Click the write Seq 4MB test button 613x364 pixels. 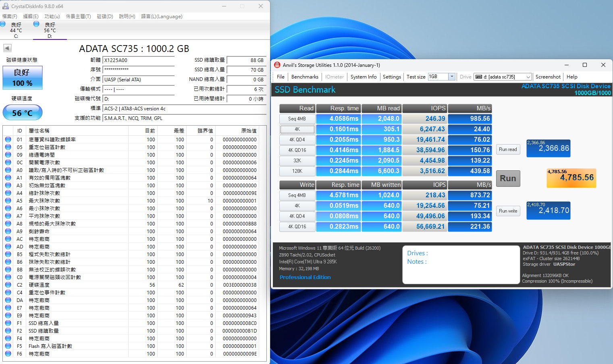pyautogui.click(x=297, y=195)
